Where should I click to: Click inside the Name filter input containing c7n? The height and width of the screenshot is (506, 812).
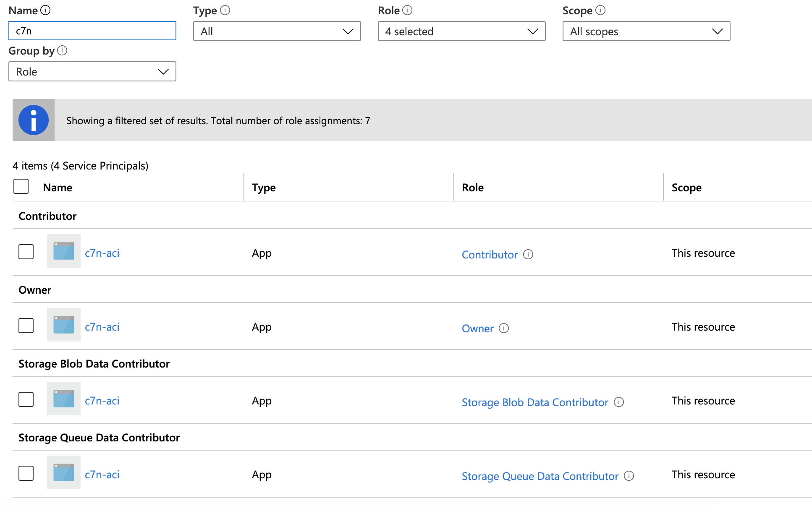tap(92, 31)
